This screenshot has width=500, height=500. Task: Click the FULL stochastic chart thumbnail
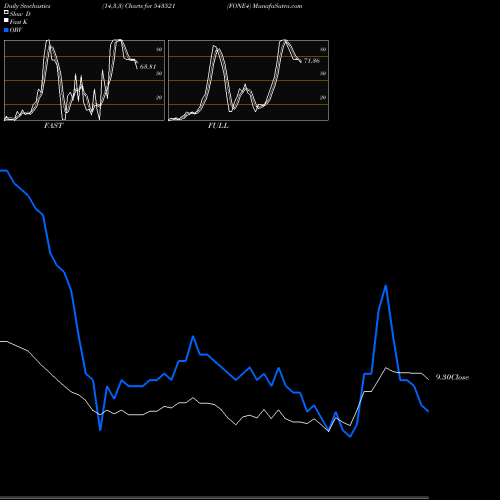tap(248, 80)
